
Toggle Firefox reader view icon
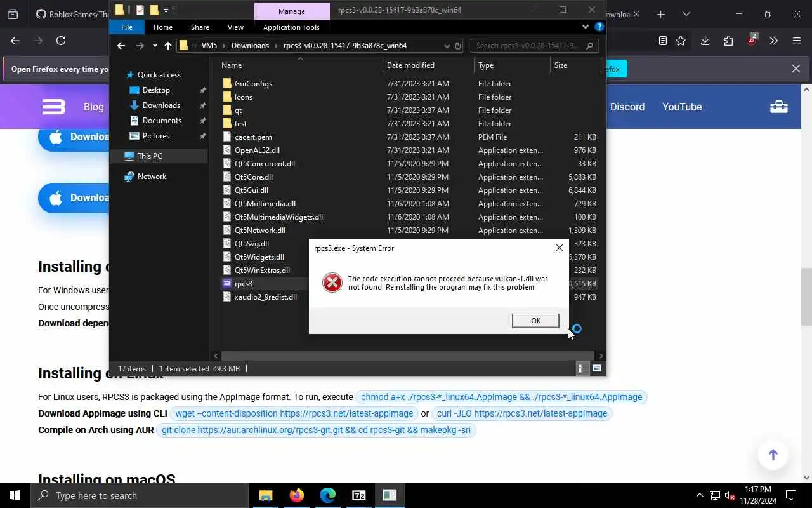click(663, 41)
